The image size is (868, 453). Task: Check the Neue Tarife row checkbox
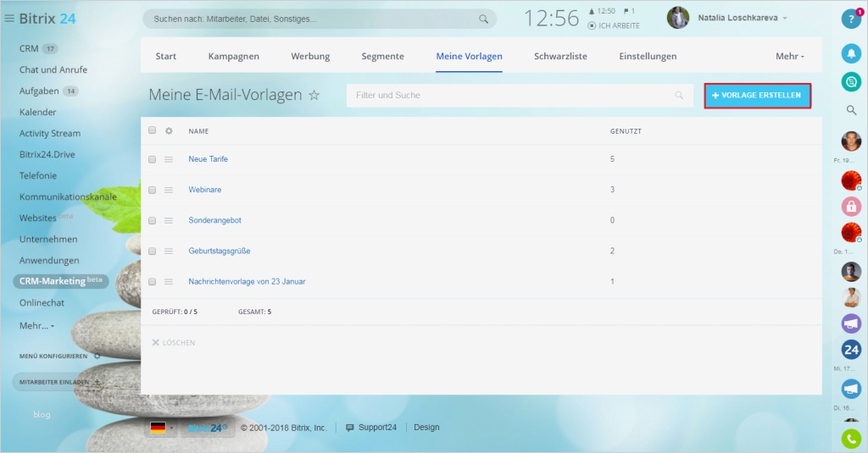(153, 159)
